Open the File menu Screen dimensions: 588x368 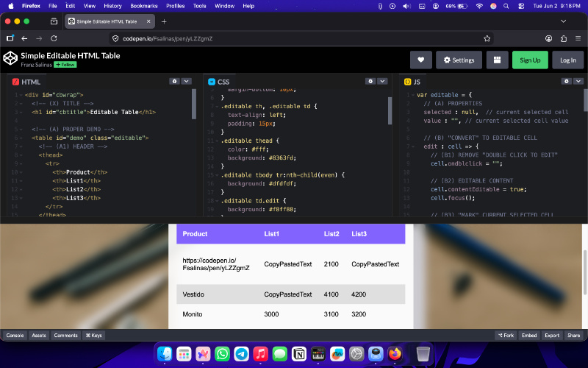pos(52,6)
